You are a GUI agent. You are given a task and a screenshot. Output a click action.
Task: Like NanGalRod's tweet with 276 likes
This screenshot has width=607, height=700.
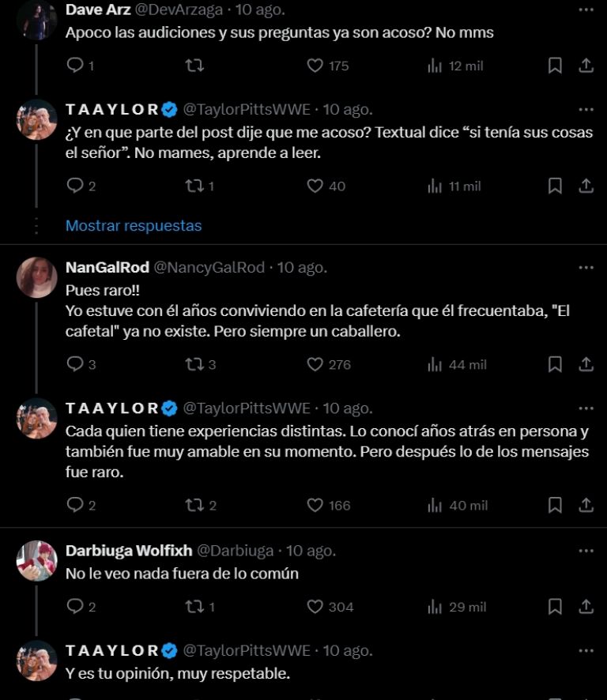pos(315,363)
